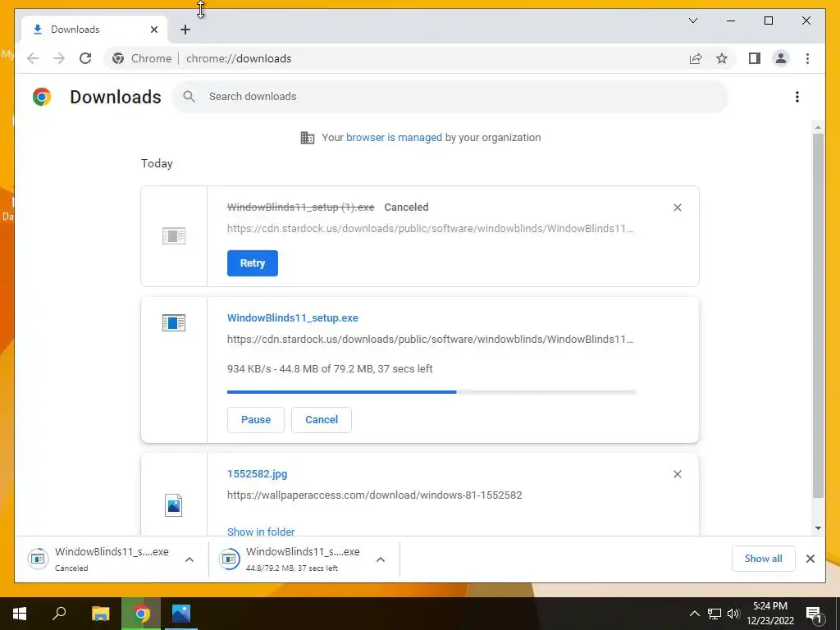
Task: Open the tab search chevron
Action: [x=692, y=21]
